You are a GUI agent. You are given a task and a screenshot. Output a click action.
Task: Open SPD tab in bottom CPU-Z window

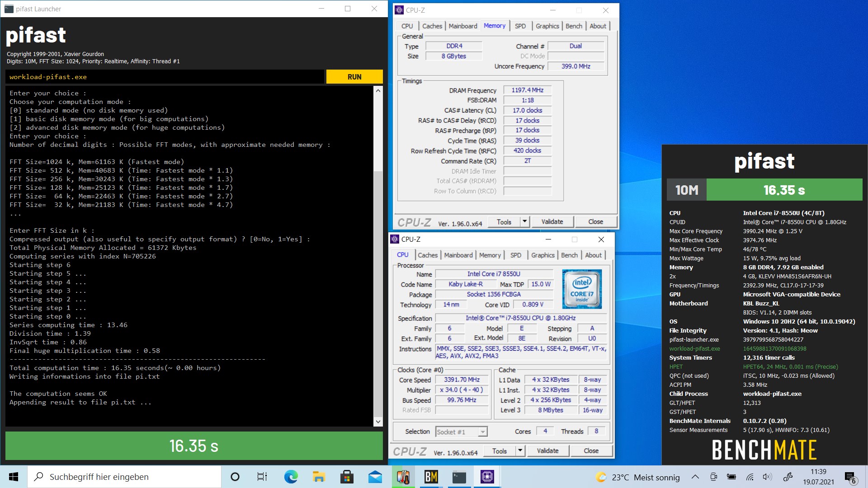(x=516, y=255)
